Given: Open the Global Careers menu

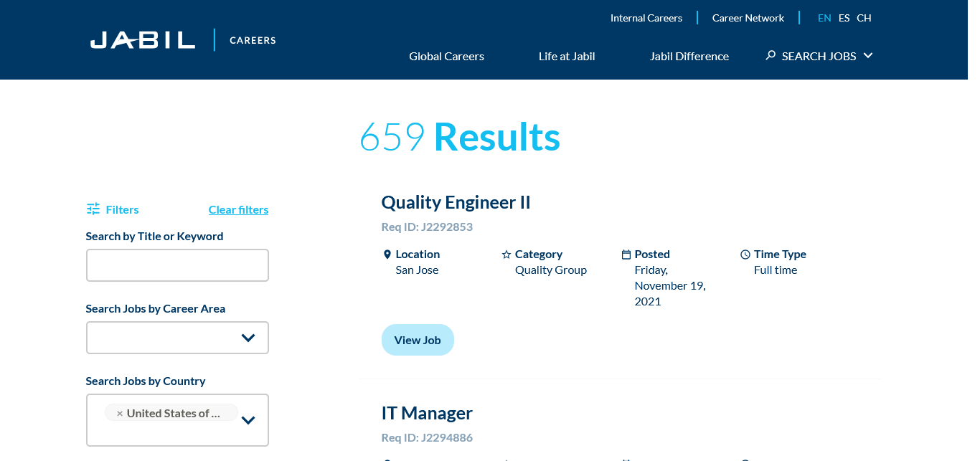Looking at the screenshot, I should coord(446,56).
